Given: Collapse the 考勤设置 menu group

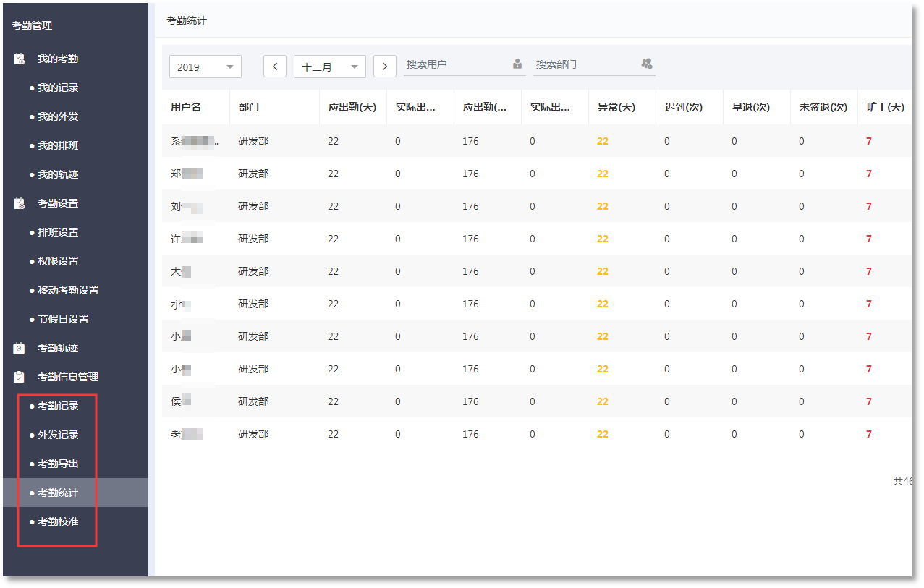Looking at the screenshot, I should pos(58,203).
